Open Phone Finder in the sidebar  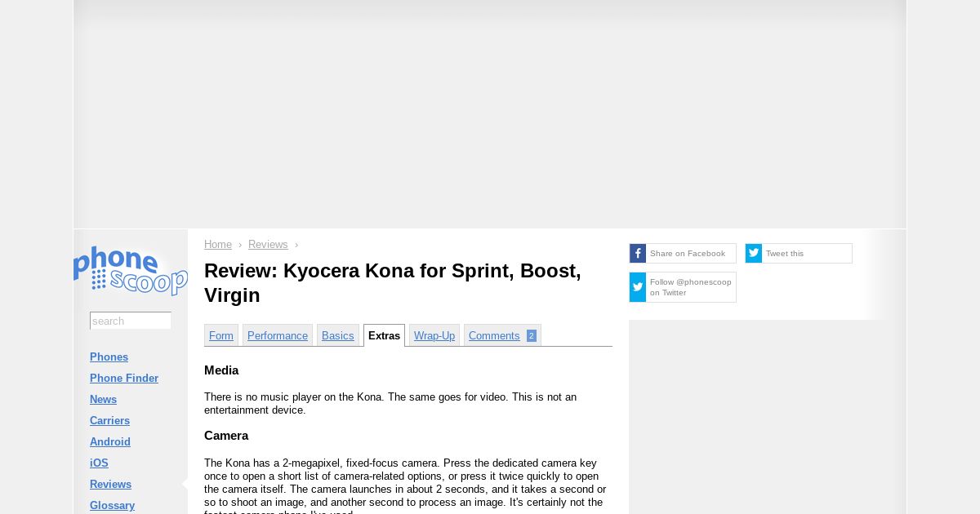(124, 379)
